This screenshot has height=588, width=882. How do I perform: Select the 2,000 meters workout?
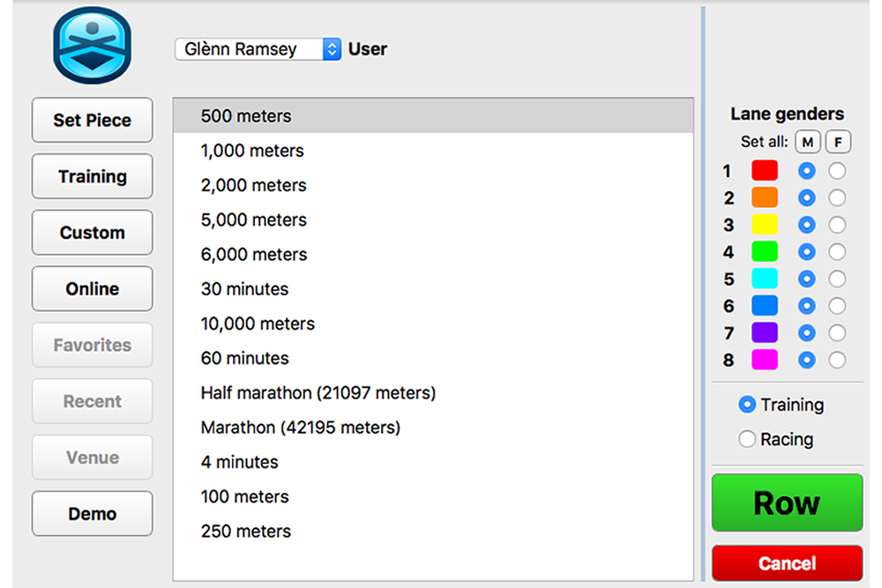coord(254,185)
